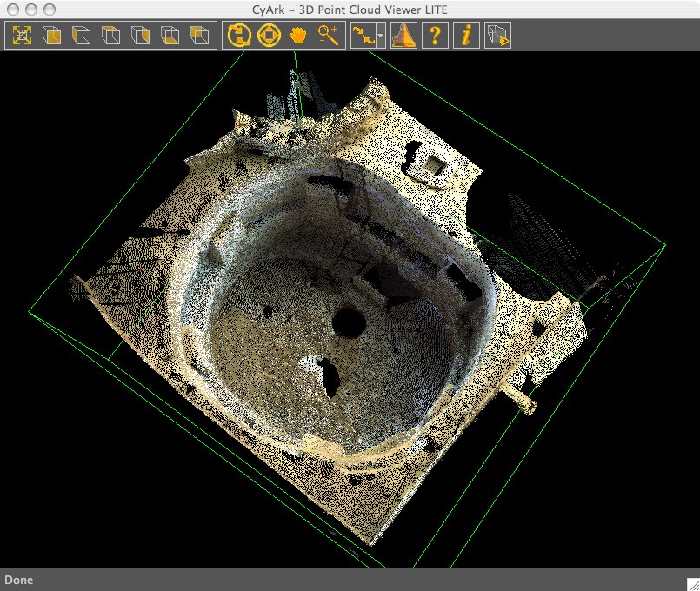Close the CyArk viewer window
Viewport: 700px width, 591px height.
tap(13, 9)
